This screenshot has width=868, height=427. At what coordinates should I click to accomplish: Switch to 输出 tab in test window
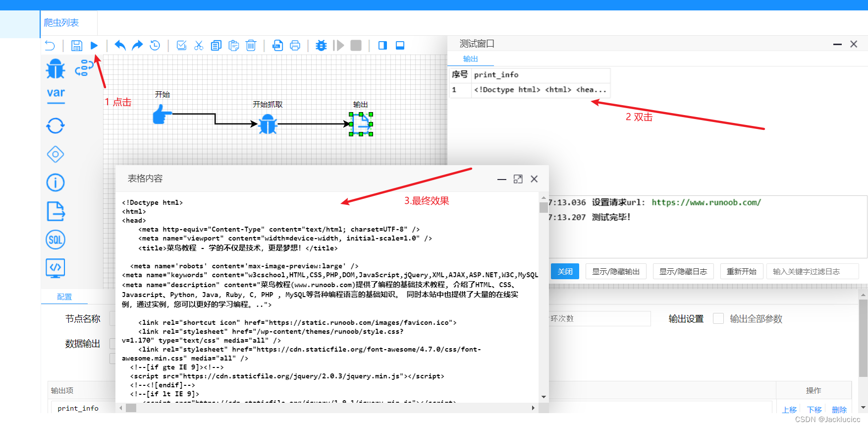(x=470, y=59)
